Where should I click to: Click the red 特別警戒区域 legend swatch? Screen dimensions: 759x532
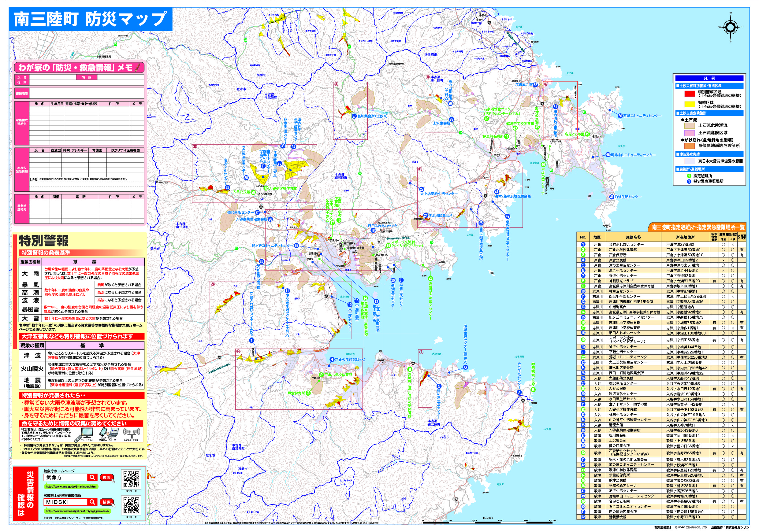[690, 94]
